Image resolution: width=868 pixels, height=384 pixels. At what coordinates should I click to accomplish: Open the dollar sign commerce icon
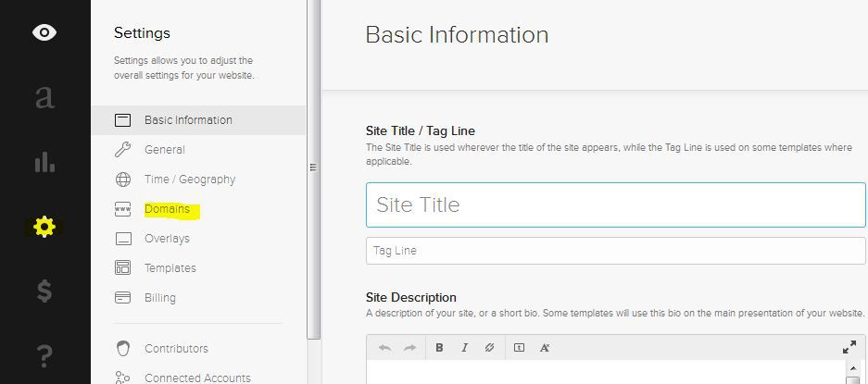[44, 291]
